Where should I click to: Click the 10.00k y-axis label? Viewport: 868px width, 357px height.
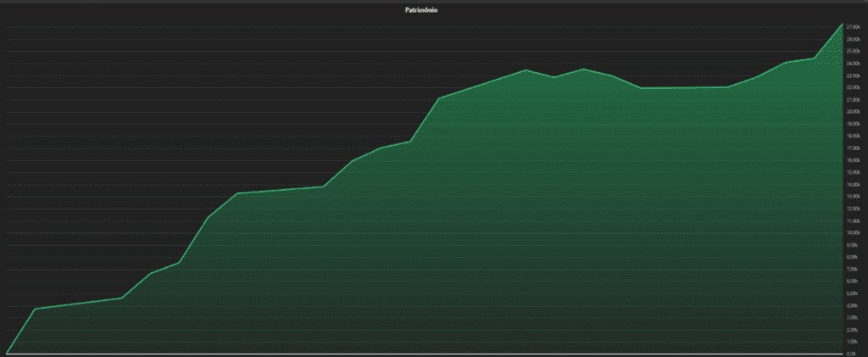[854, 232]
